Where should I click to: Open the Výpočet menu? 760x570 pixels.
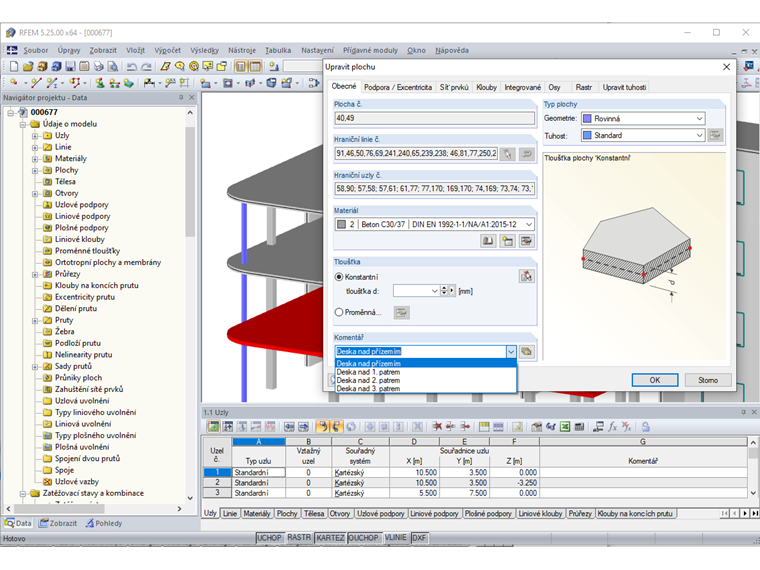(167, 50)
